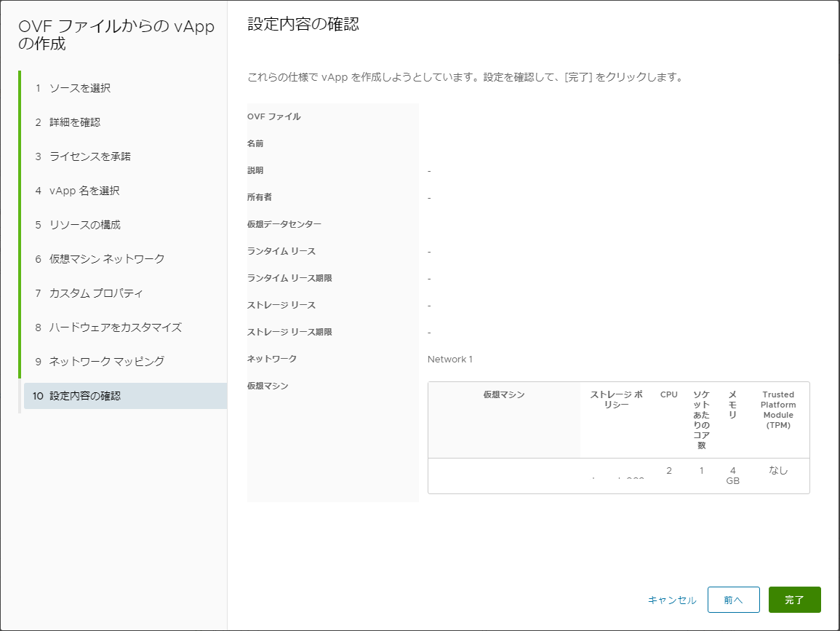Select step 4 vApp 名を選択
The width and height of the screenshot is (840, 631).
click(x=78, y=191)
